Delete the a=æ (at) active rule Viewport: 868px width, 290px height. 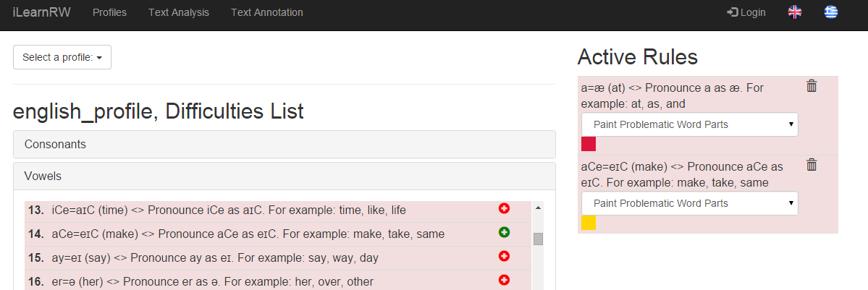click(x=812, y=86)
